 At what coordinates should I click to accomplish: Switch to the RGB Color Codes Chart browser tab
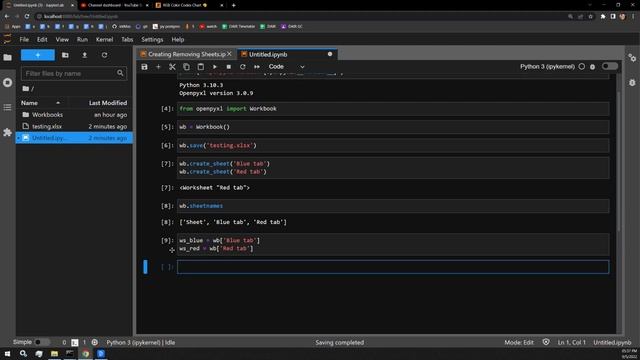click(189, 5)
